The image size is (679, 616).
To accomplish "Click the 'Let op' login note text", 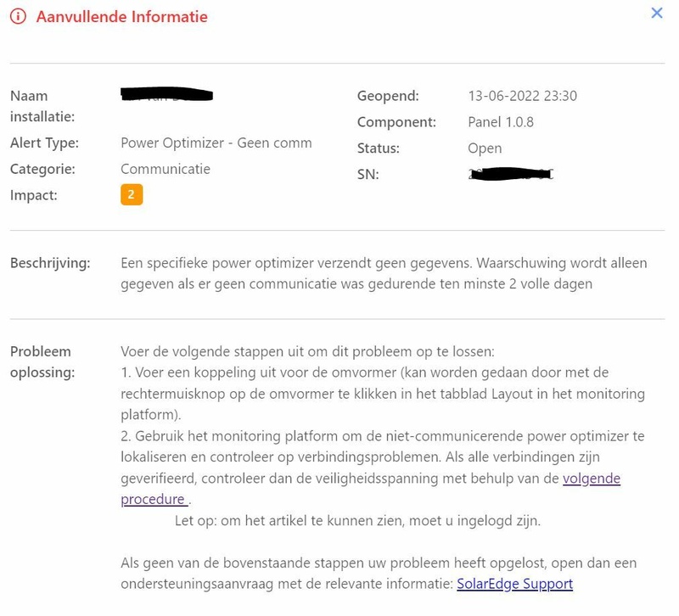I will click(357, 520).
